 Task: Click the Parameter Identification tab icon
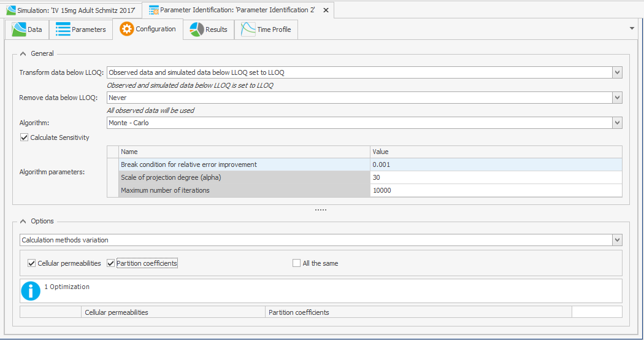(x=153, y=10)
